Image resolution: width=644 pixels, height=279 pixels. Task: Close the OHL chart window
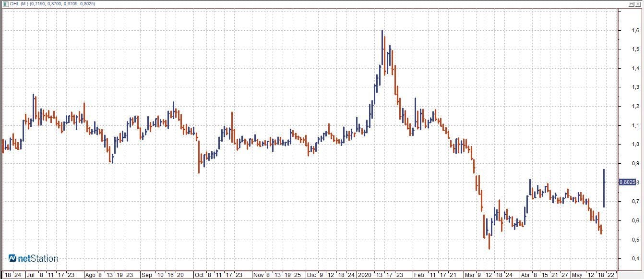(639, 3)
